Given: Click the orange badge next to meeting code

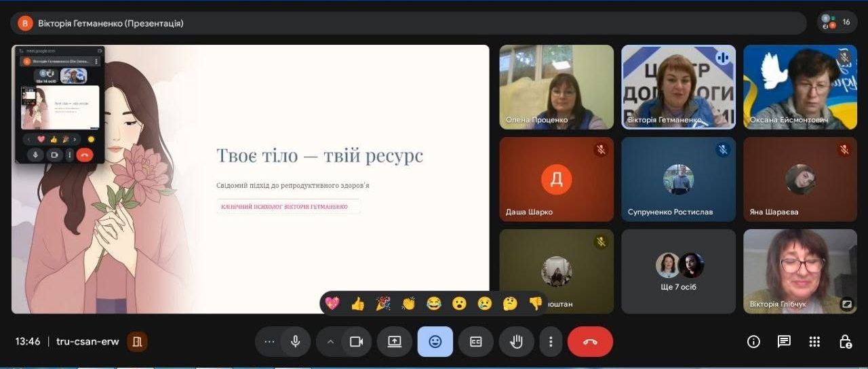Looking at the screenshot, I should (137, 341).
